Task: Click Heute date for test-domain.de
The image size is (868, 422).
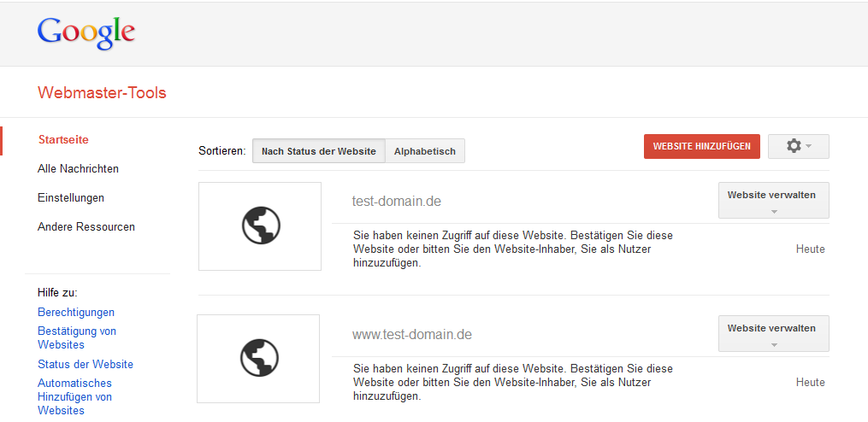Action: click(x=811, y=249)
